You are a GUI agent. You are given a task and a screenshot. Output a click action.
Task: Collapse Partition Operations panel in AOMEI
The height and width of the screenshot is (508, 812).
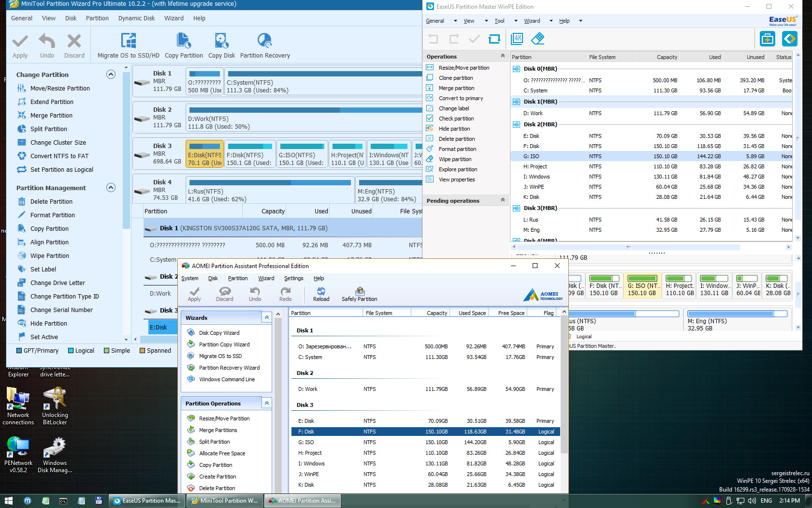(x=266, y=403)
